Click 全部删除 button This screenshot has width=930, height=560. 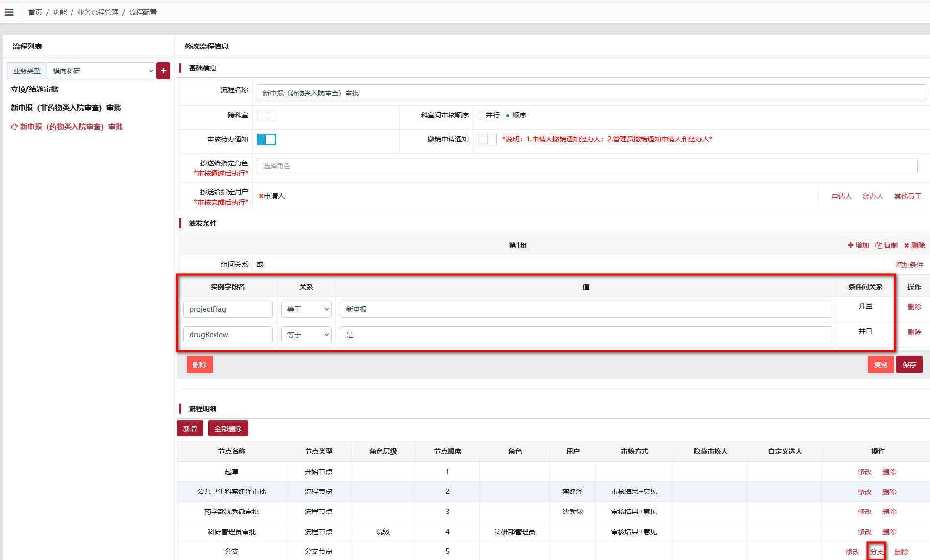tap(228, 429)
